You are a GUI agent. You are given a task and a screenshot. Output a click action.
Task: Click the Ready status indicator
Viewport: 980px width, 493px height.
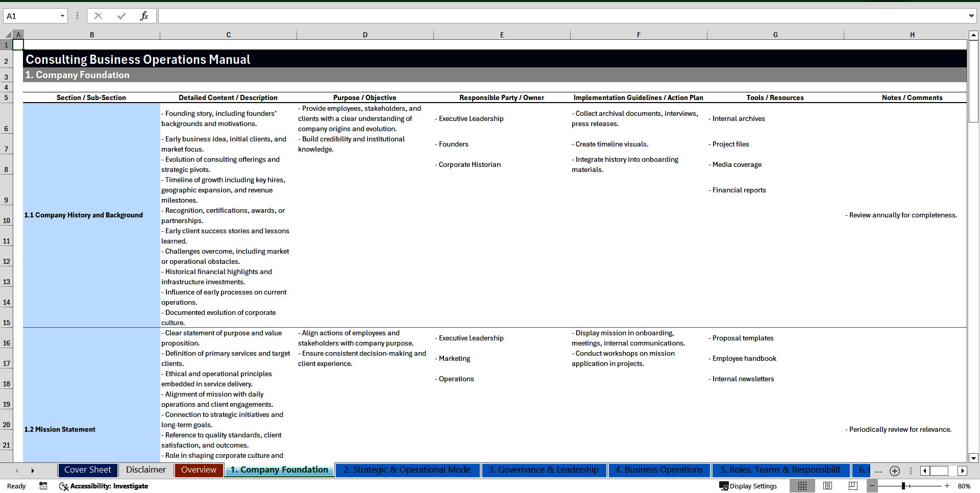pyautogui.click(x=16, y=486)
